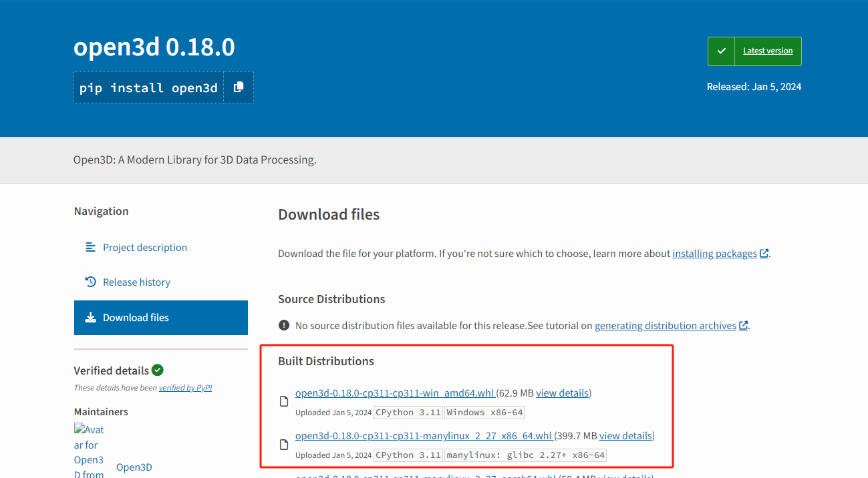Click the Windows x86-64 tag

pyautogui.click(x=484, y=412)
